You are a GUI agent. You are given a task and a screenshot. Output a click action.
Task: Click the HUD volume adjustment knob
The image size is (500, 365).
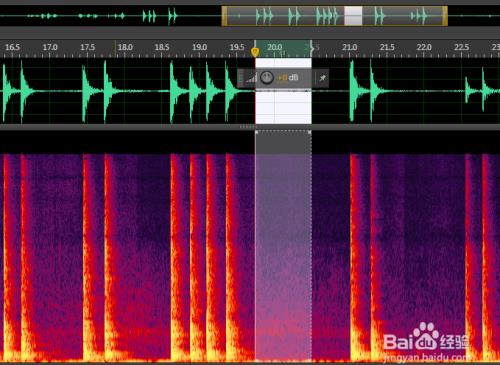(267, 78)
